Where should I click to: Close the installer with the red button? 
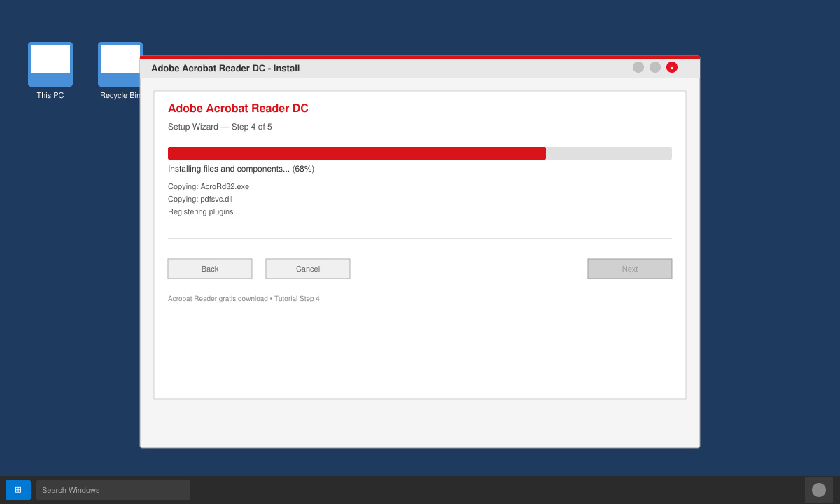[x=672, y=67]
